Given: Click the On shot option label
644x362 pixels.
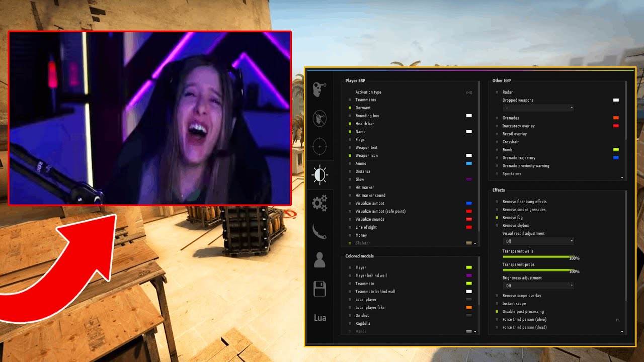Looking at the screenshot, I should point(362,315).
